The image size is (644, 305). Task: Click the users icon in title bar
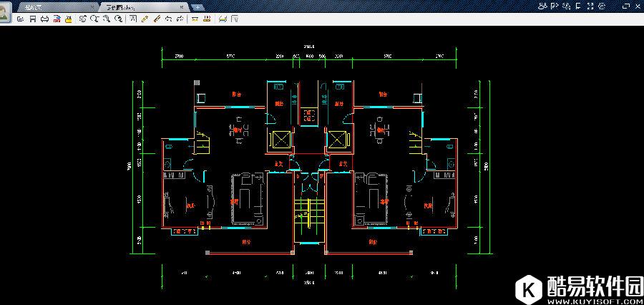[x=543, y=6]
